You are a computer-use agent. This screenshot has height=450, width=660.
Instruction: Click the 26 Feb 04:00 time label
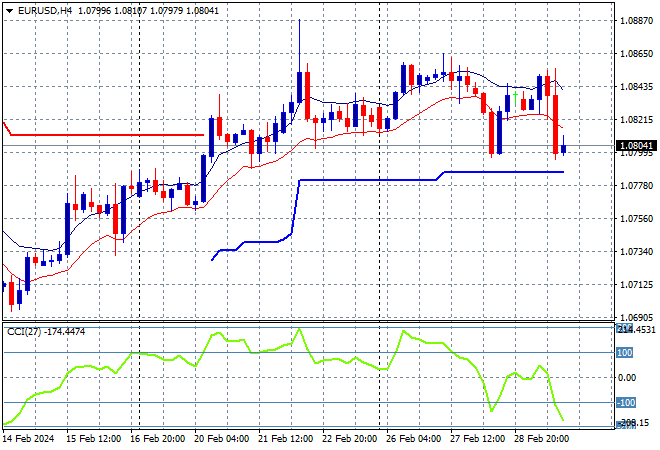413,439
